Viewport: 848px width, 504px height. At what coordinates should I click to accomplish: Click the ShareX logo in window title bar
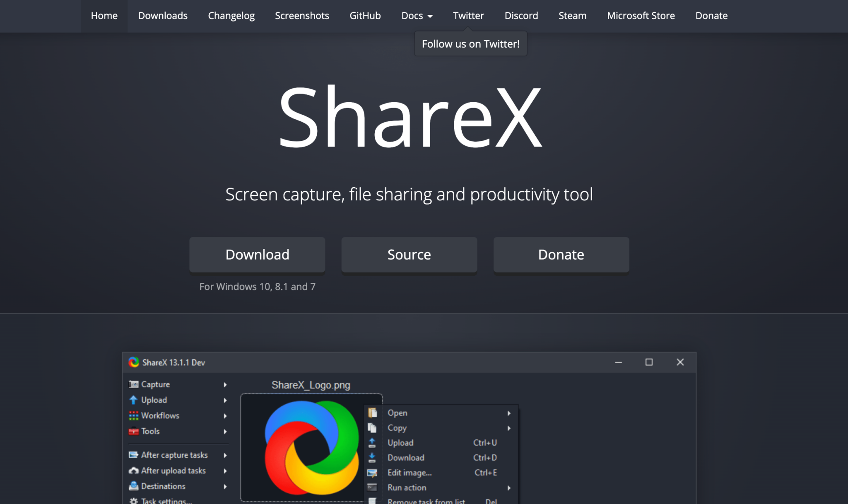(133, 362)
